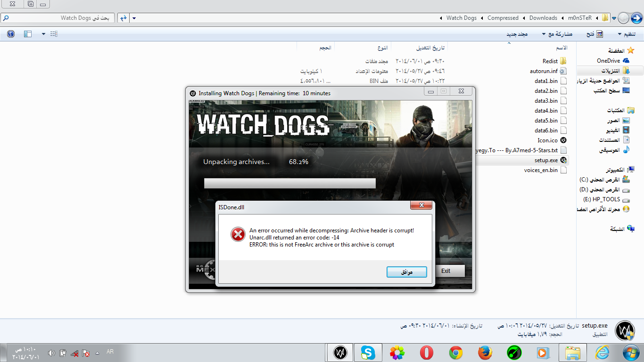
Task: Open Music (الموسيقى) library
Action: 614,150
